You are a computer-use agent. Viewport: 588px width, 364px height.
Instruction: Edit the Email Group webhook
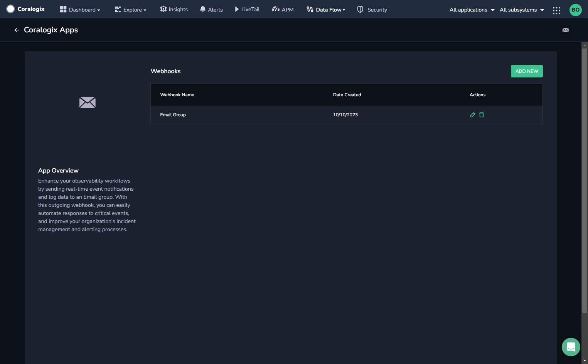[x=473, y=115]
